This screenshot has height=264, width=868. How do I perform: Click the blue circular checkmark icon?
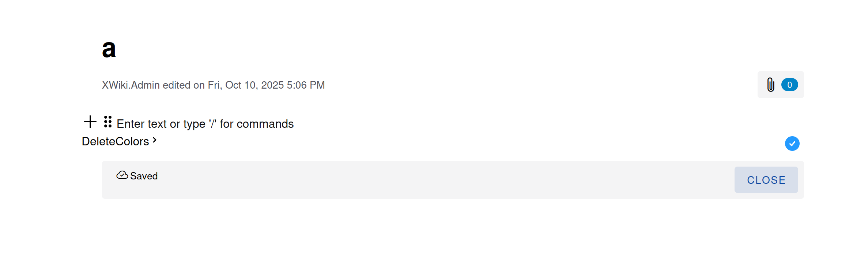coord(792,144)
